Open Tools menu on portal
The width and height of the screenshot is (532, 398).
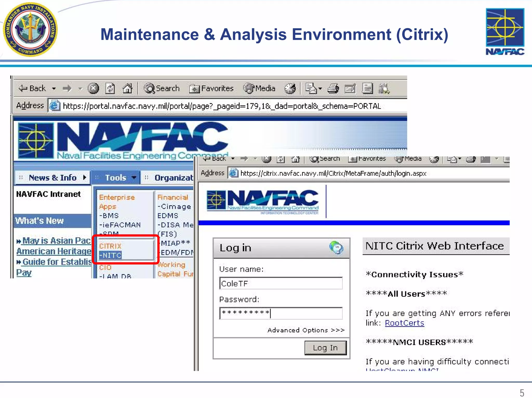116,178
